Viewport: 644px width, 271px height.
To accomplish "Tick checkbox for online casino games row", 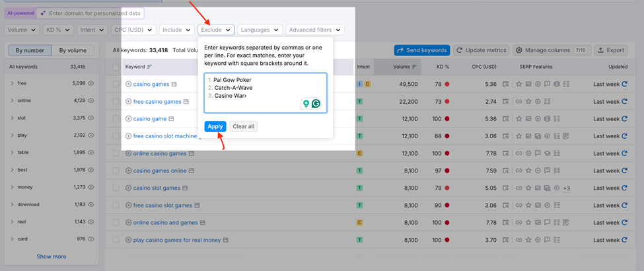I will (116, 153).
